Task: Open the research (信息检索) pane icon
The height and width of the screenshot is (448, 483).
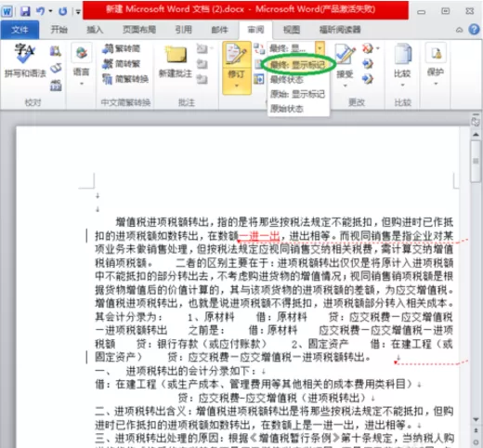Action: click(x=56, y=51)
